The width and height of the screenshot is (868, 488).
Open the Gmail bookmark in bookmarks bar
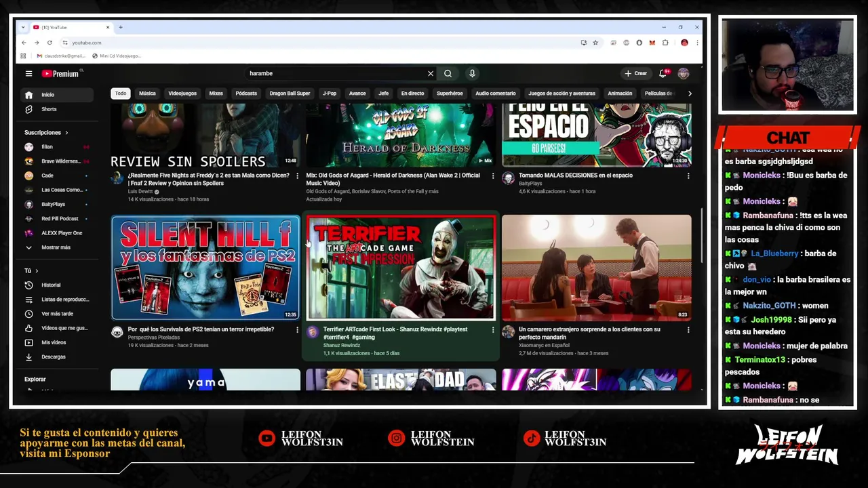[61, 56]
